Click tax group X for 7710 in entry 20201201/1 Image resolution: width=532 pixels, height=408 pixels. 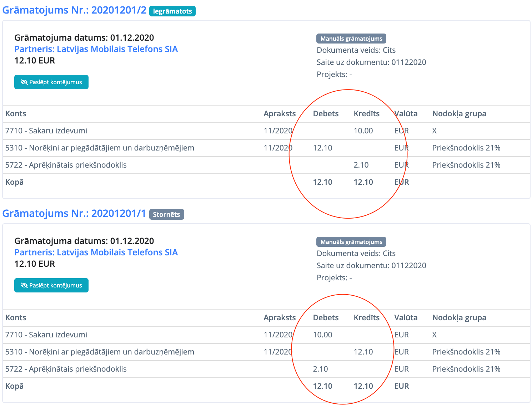click(x=435, y=335)
